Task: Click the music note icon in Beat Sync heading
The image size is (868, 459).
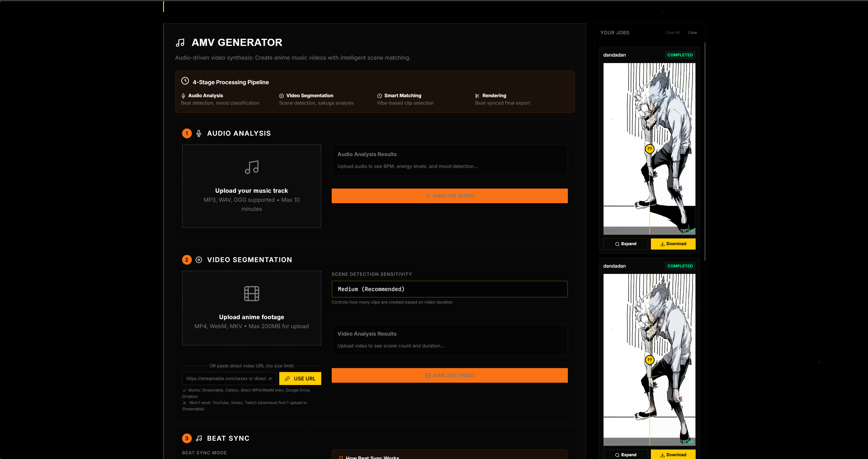Action: coord(199,438)
